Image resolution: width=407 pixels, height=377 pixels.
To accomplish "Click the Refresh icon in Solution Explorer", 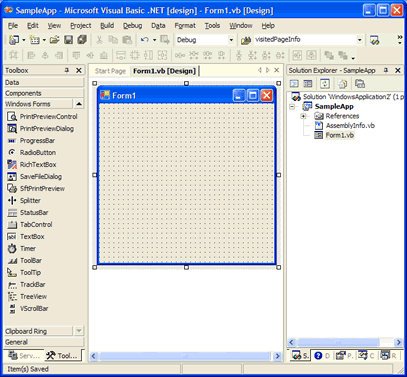I will [325, 84].
